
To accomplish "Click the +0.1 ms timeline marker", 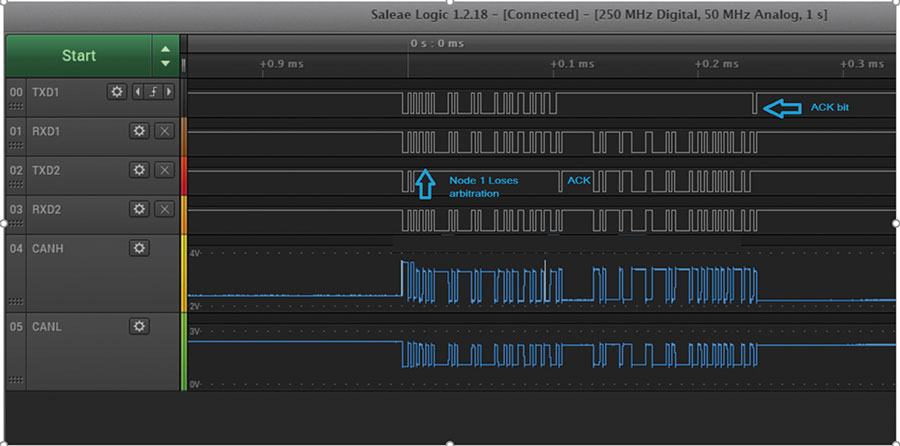I will click(572, 63).
